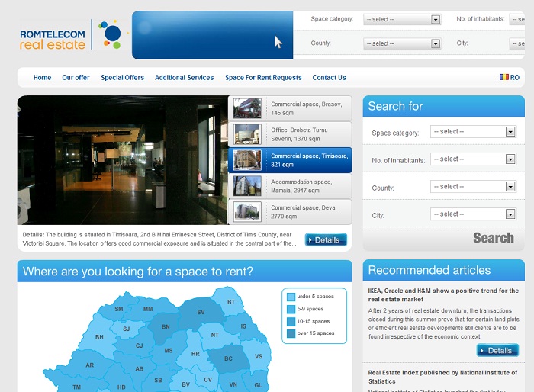The height and width of the screenshot is (392, 534).
Task: Expand the top header Space category dropdown
Action: [402, 20]
